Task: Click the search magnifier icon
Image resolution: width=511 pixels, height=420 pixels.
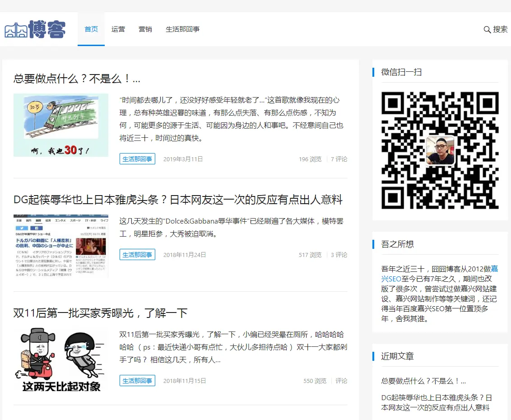Action: [x=487, y=30]
